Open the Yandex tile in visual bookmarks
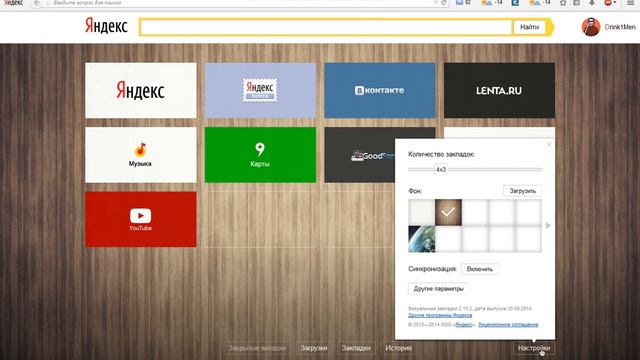 point(141,90)
